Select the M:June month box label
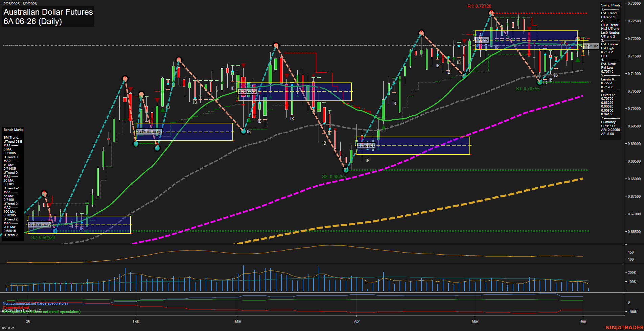Screen dimensions: 644x331 [x=591, y=46]
